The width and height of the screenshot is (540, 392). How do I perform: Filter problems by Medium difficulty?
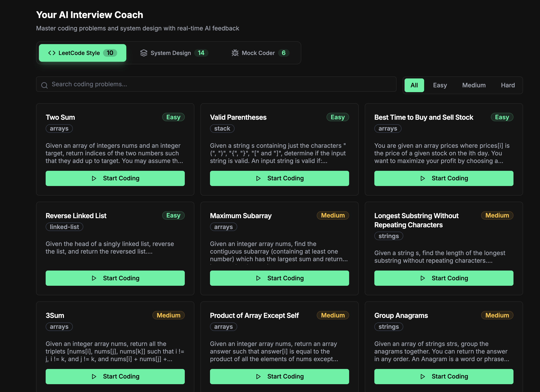click(474, 85)
